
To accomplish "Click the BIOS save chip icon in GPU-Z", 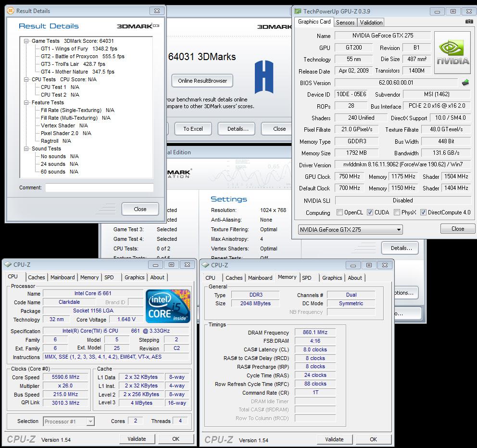I will point(465,82).
